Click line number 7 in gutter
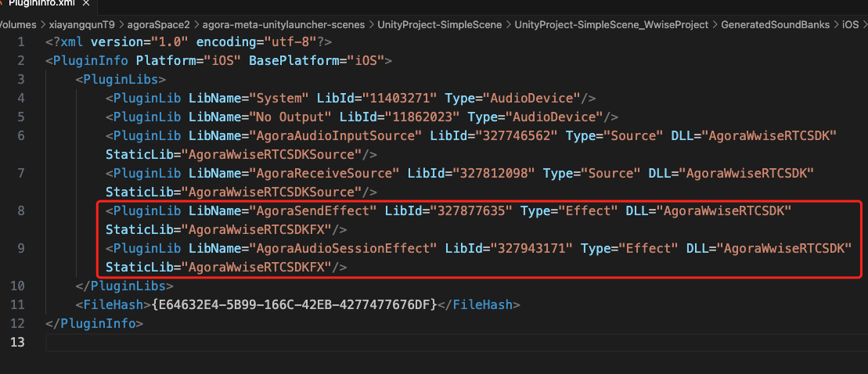The height and width of the screenshot is (374, 868). pyautogui.click(x=21, y=173)
